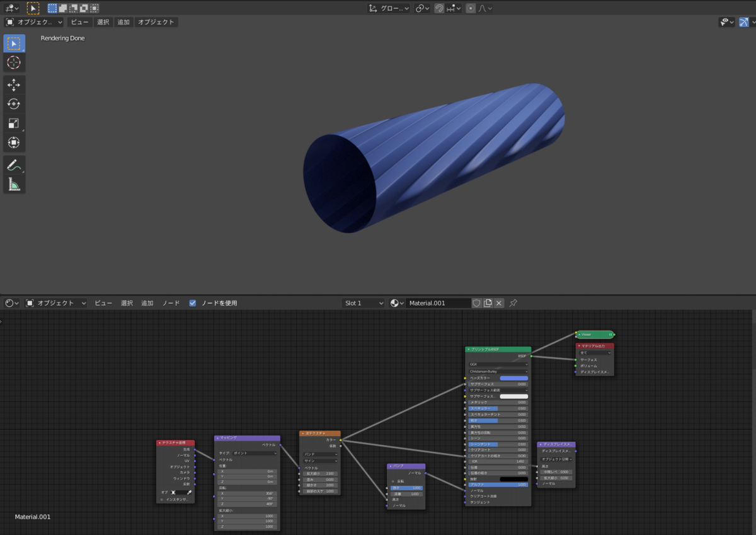This screenshot has height=535, width=756.
Task: Toggle the ノードを使用 checkbox
Action: pyautogui.click(x=193, y=303)
